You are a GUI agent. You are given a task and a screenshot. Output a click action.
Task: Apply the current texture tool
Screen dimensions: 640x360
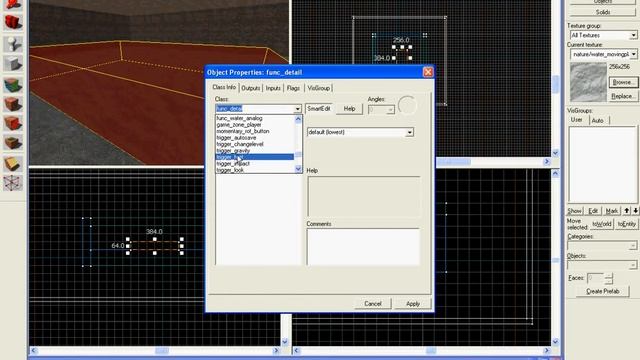pyautogui.click(x=13, y=104)
